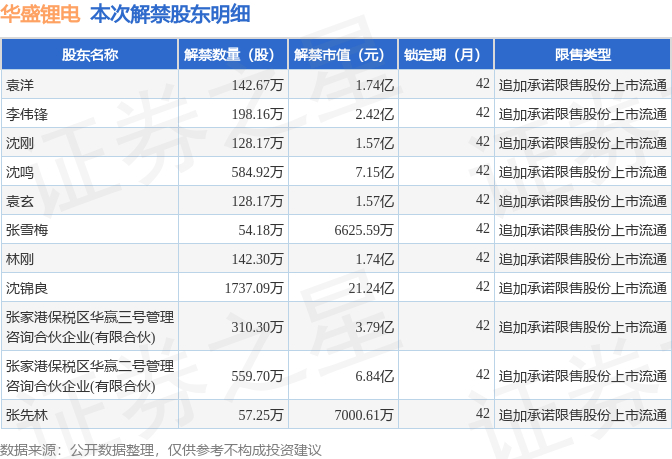Click the 142.67万 quantity value
672x459 pixels.
click(257, 85)
